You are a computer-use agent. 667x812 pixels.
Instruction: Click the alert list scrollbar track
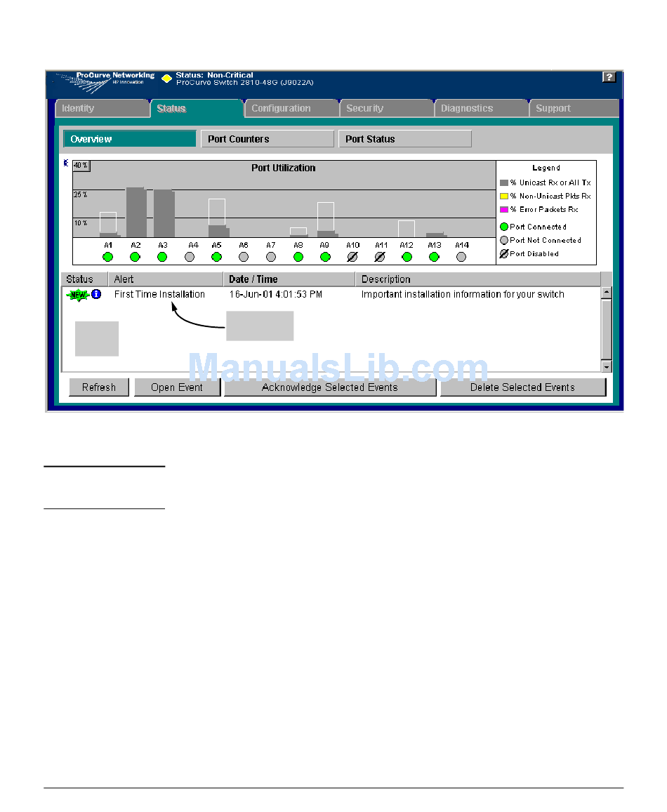click(607, 330)
